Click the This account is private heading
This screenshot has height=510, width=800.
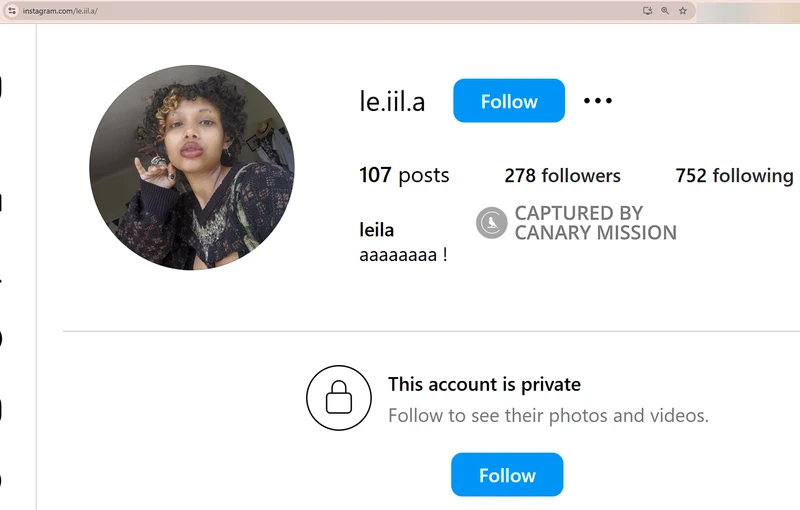coord(484,384)
